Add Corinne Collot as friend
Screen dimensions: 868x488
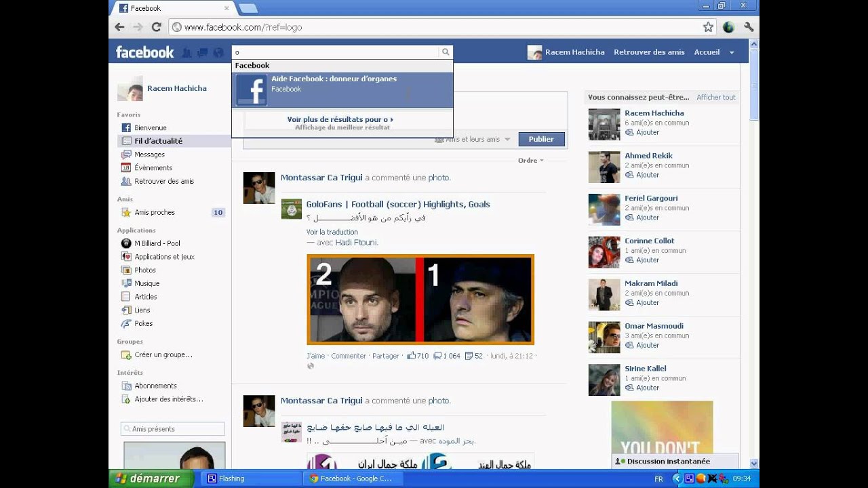(642, 260)
